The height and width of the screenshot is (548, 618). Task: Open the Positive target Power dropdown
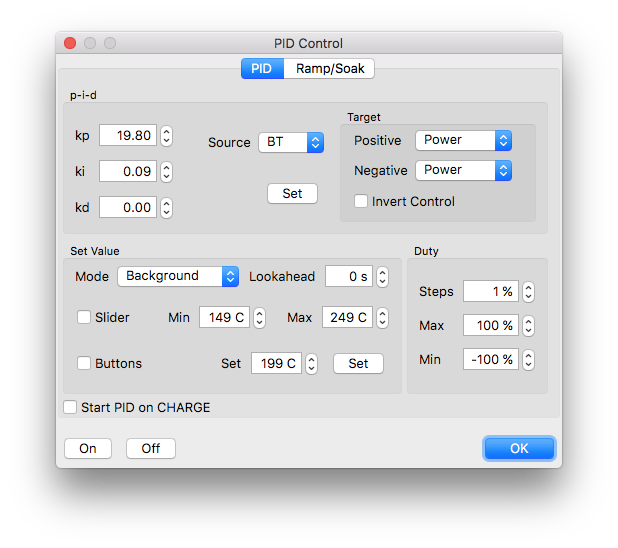pos(464,140)
